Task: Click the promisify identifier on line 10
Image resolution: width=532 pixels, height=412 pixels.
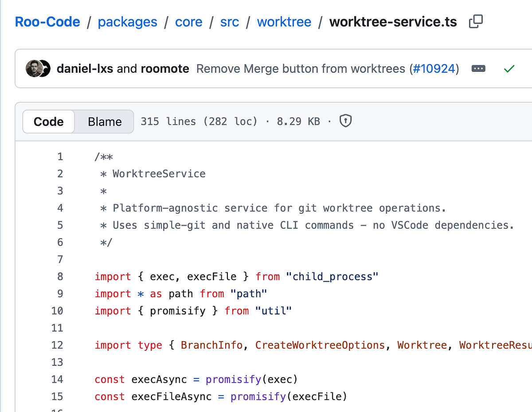Action: [178, 311]
